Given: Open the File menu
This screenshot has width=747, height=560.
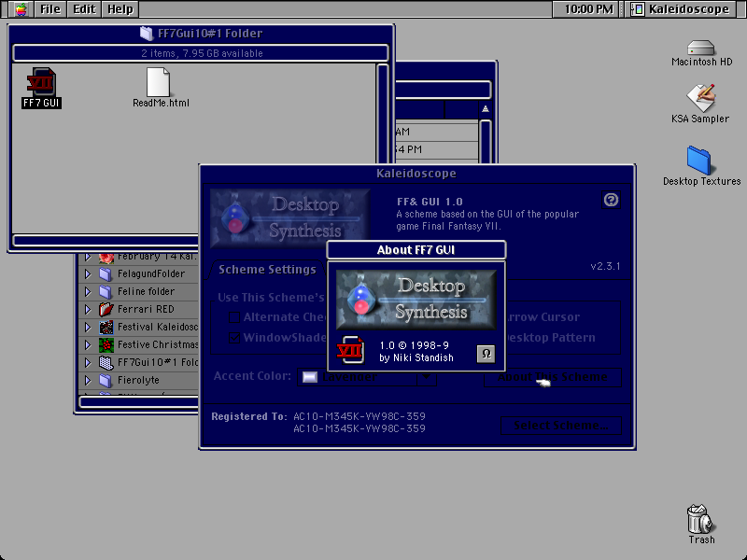Looking at the screenshot, I should [50, 9].
